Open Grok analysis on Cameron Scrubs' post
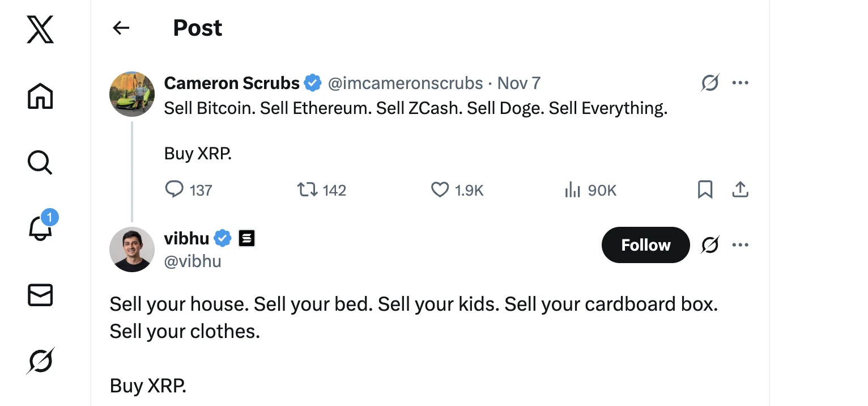Screen dimensions: 868x406 tap(710, 83)
